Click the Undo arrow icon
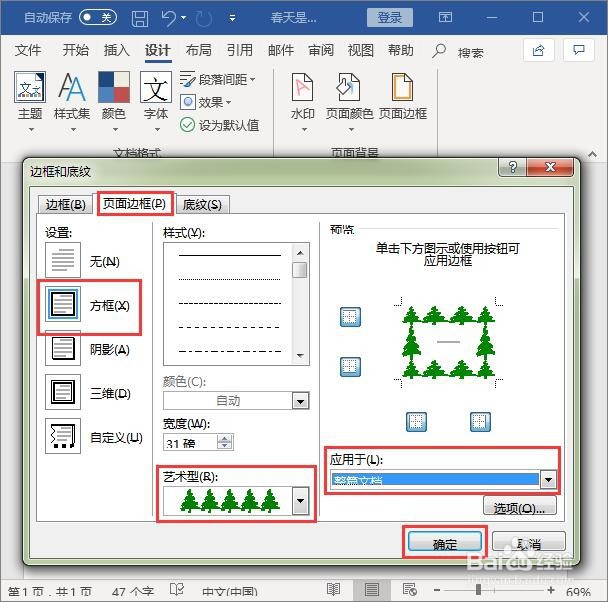The image size is (608, 602). click(x=169, y=18)
